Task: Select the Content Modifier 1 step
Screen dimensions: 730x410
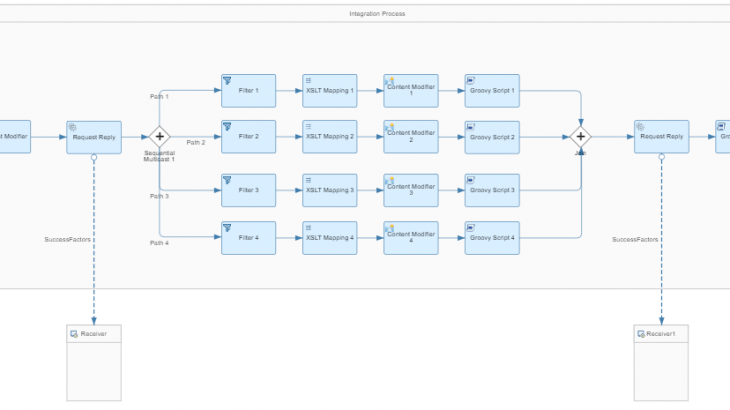Action: point(411,91)
